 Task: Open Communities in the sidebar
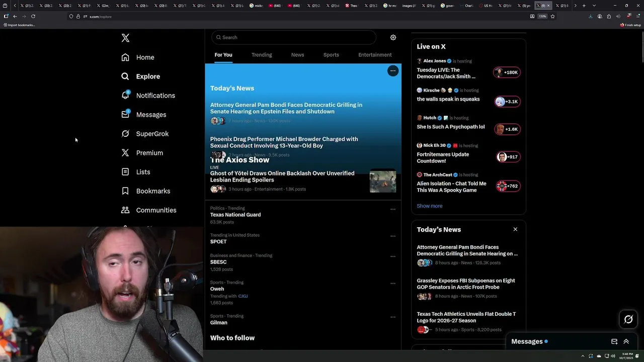tap(149, 210)
